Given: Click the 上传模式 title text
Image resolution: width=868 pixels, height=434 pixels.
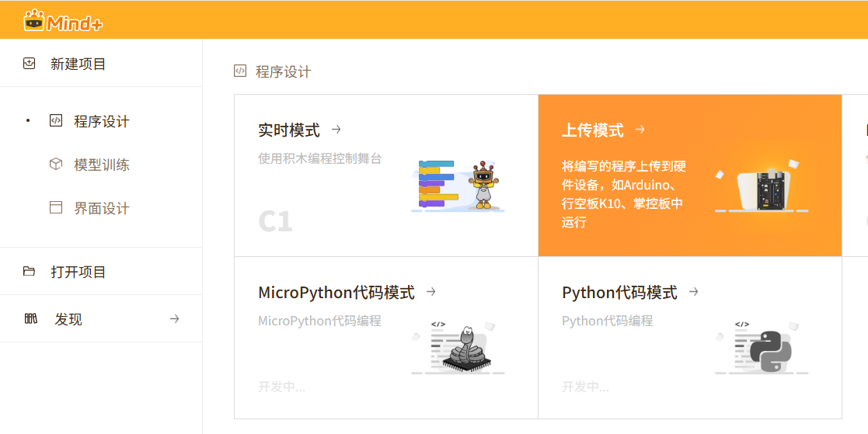Looking at the screenshot, I should click(592, 130).
